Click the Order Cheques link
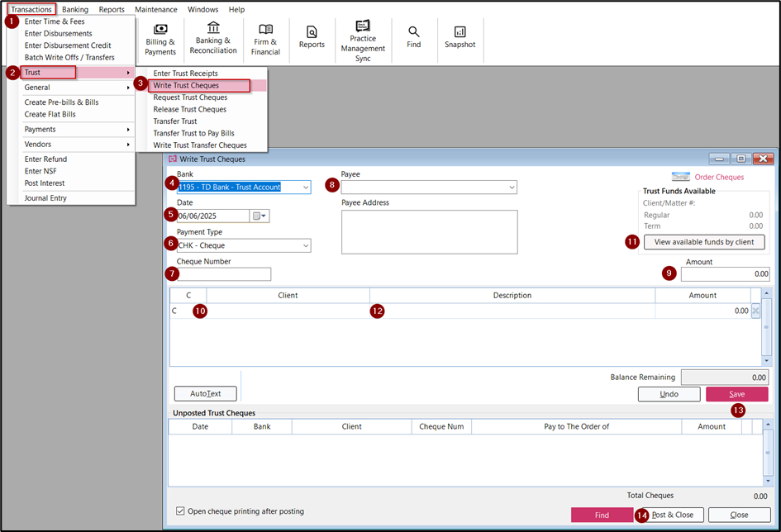Screen dimensions: 781x532 [718, 177]
